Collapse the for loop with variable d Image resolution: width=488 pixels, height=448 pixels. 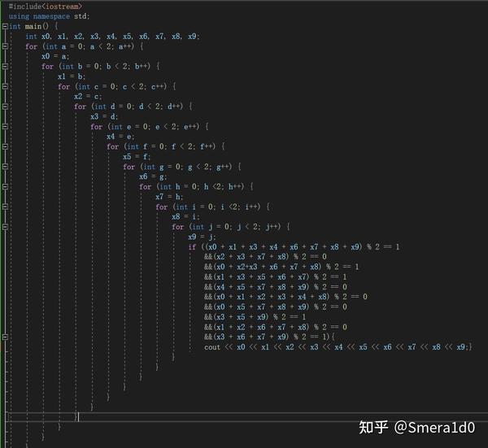tap(5, 107)
